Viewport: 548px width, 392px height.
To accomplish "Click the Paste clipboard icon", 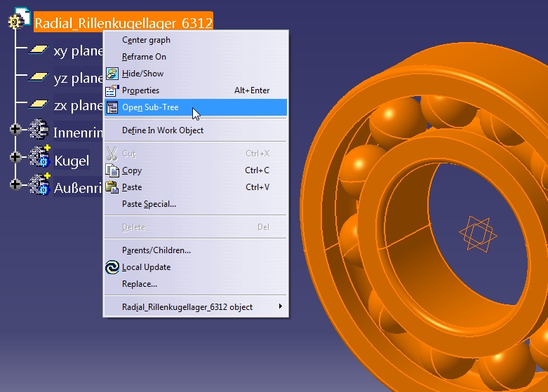I will point(112,187).
